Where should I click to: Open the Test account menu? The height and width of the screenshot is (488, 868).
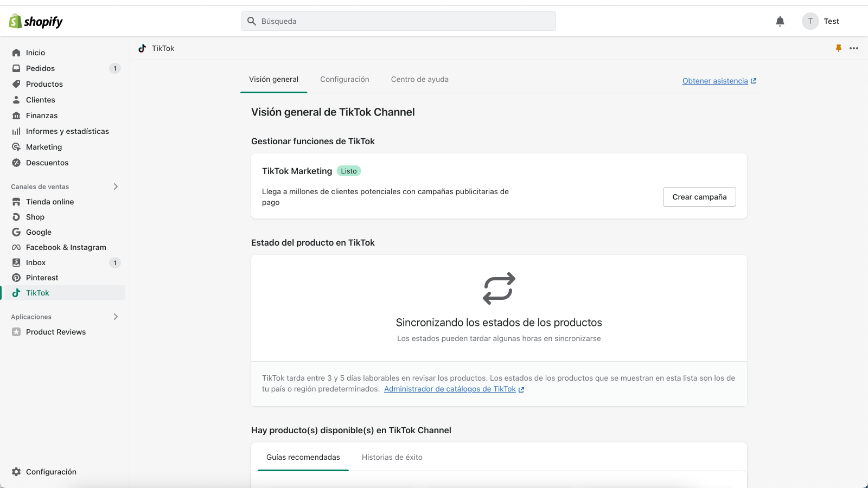click(x=821, y=21)
